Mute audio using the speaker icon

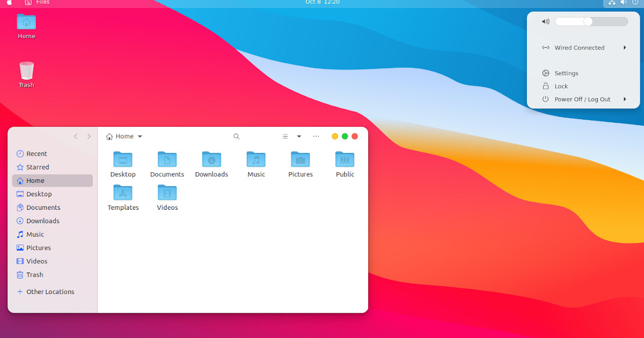click(x=545, y=21)
